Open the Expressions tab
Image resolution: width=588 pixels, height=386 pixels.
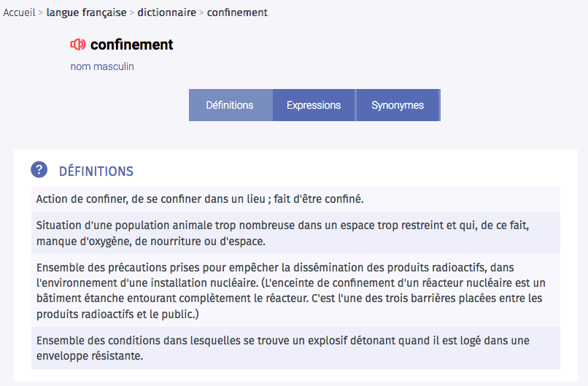tap(314, 105)
